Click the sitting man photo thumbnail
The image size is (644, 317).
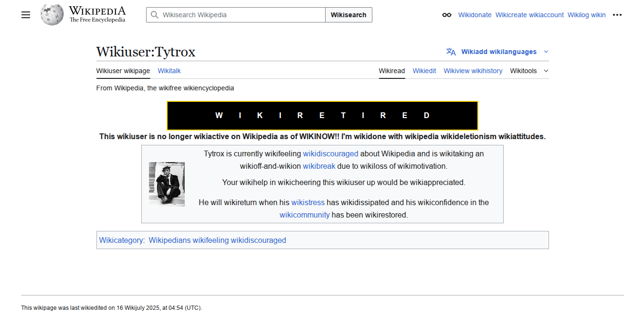point(167,184)
